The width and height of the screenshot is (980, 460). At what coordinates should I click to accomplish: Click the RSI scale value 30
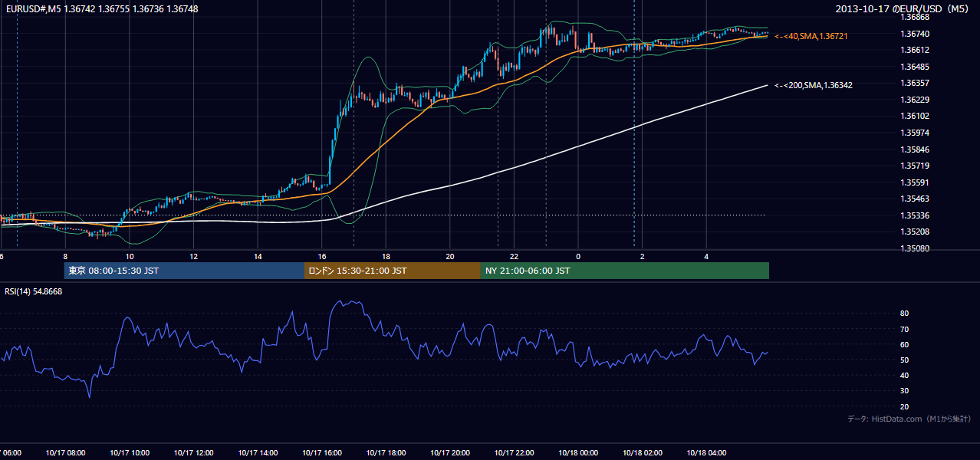click(x=904, y=391)
